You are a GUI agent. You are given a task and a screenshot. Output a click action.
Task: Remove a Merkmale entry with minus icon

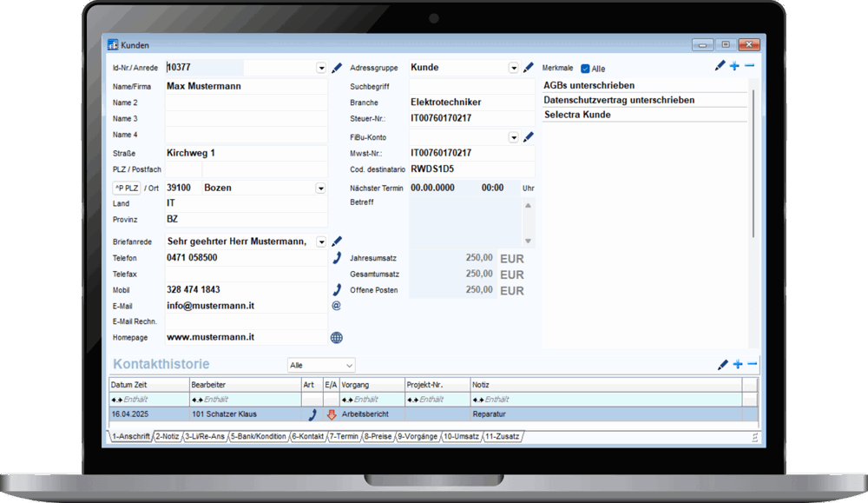point(750,67)
